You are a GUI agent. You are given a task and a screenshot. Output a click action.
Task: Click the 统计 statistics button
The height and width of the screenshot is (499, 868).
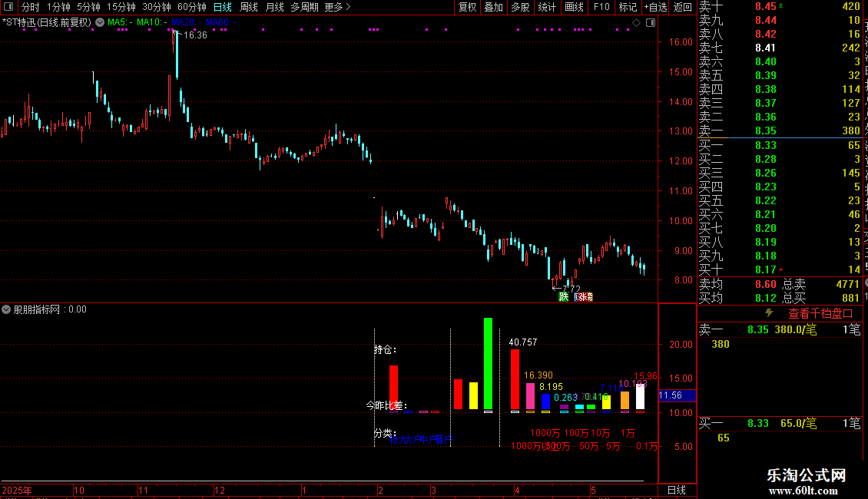(x=547, y=7)
